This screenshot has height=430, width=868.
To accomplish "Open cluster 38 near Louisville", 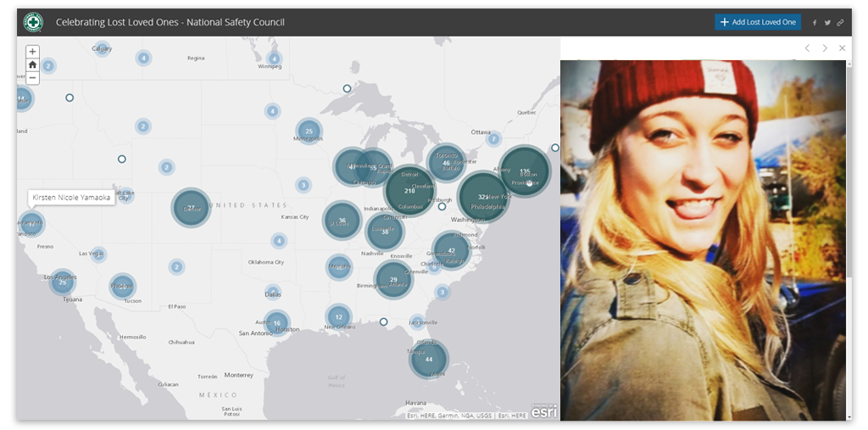I will tap(385, 231).
